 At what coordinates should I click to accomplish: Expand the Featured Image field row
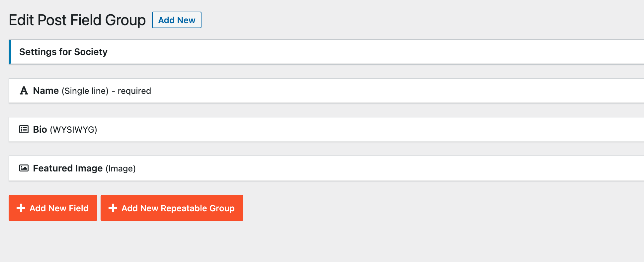tap(327, 168)
